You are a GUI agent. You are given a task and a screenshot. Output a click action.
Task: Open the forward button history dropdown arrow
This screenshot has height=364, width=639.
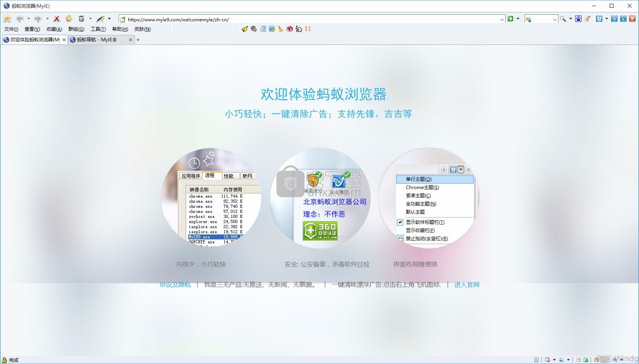pyautogui.click(x=47, y=19)
